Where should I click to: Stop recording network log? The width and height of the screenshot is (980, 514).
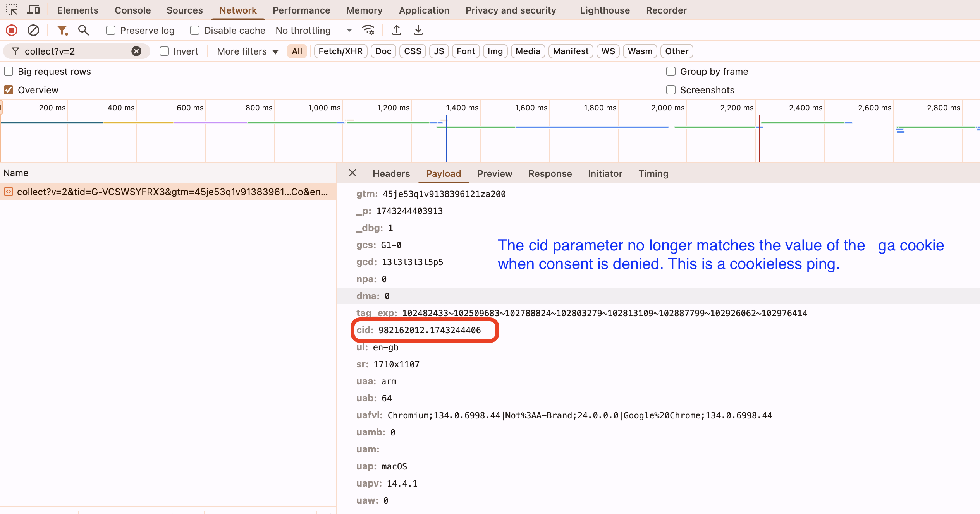[x=12, y=30]
